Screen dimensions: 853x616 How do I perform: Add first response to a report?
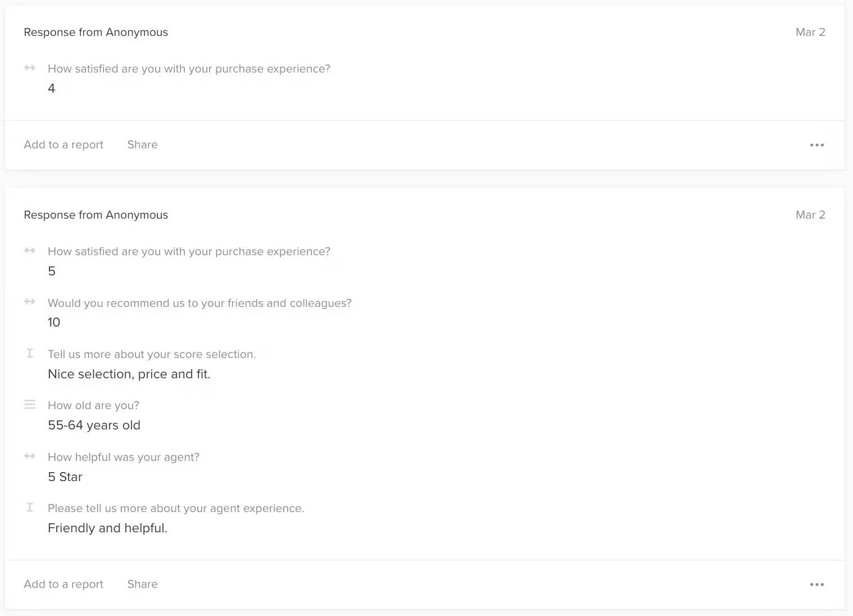coord(63,144)
